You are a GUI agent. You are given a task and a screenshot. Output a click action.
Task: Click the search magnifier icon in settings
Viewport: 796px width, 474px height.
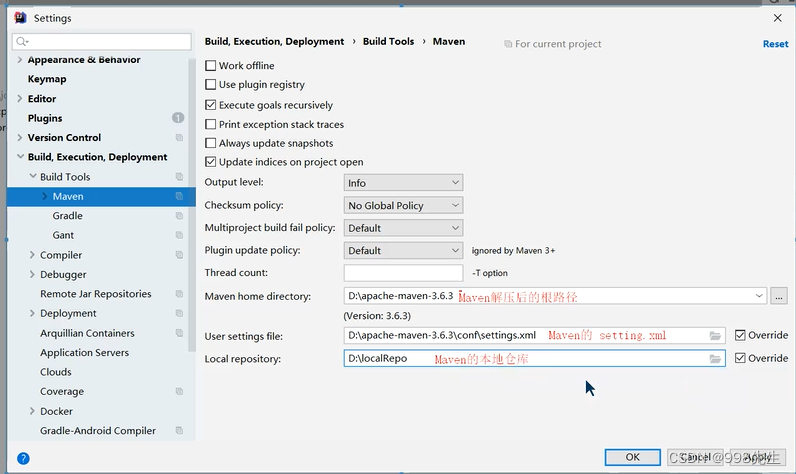pyautogui.click(x=21, y=42)
